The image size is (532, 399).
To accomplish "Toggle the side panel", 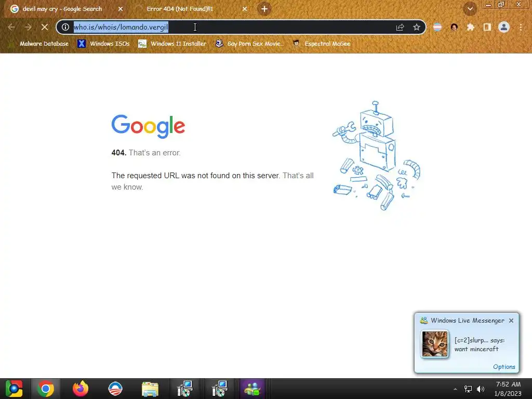I will (487, 27).
